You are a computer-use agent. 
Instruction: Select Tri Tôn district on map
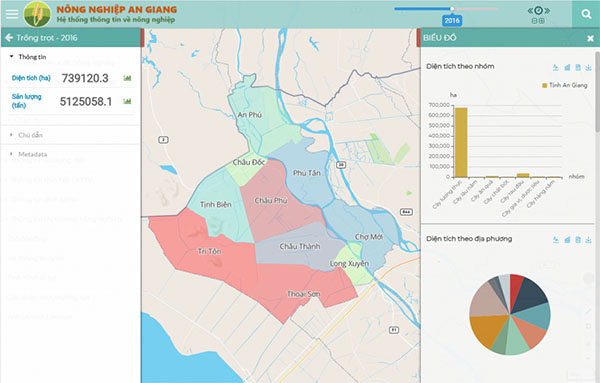point(209,251)
